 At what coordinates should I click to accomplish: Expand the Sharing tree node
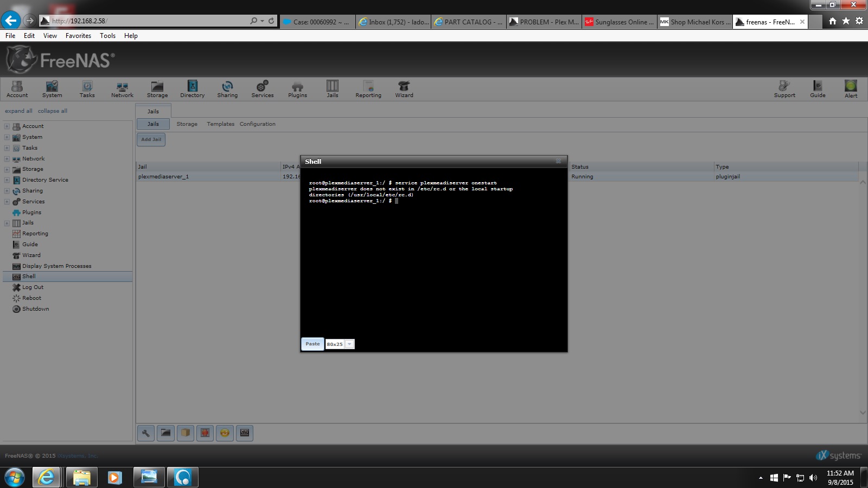[x=7, y=191]
